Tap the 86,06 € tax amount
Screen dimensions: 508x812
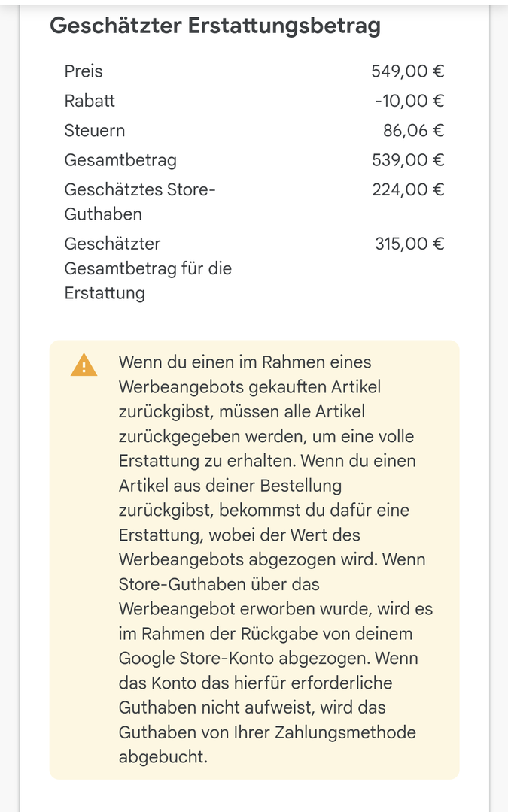coord(413,130)
